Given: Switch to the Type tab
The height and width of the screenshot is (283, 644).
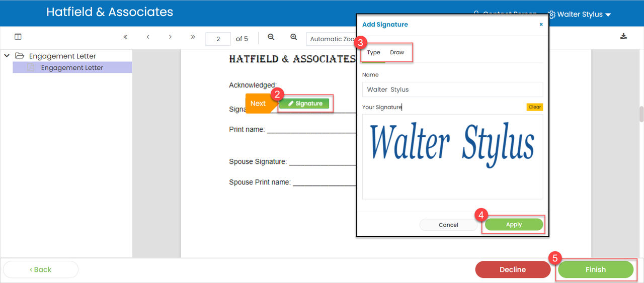Looking at the screenshot, I should 373,52.
